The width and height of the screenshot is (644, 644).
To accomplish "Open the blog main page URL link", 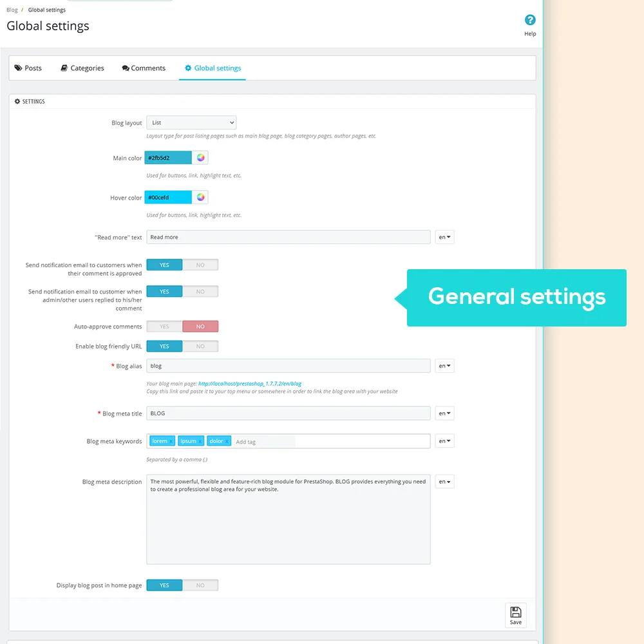I will (x=250, y=384).
